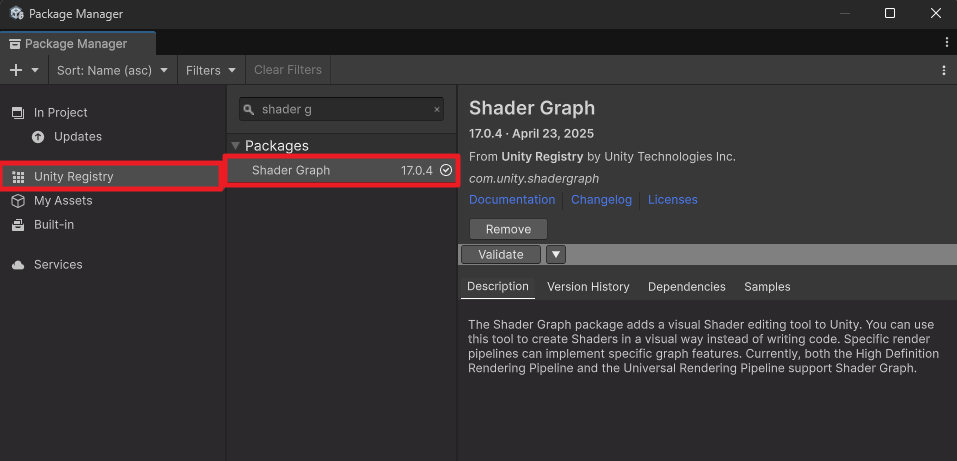Switch to the Dependencies tab
Viewport: 957px width, 461px height.
coord(687,287)
